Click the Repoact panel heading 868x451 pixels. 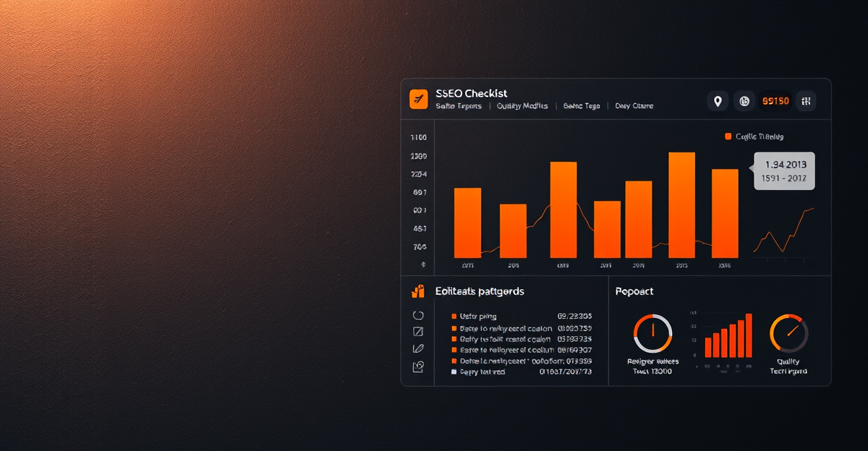(x=634, y=291)
